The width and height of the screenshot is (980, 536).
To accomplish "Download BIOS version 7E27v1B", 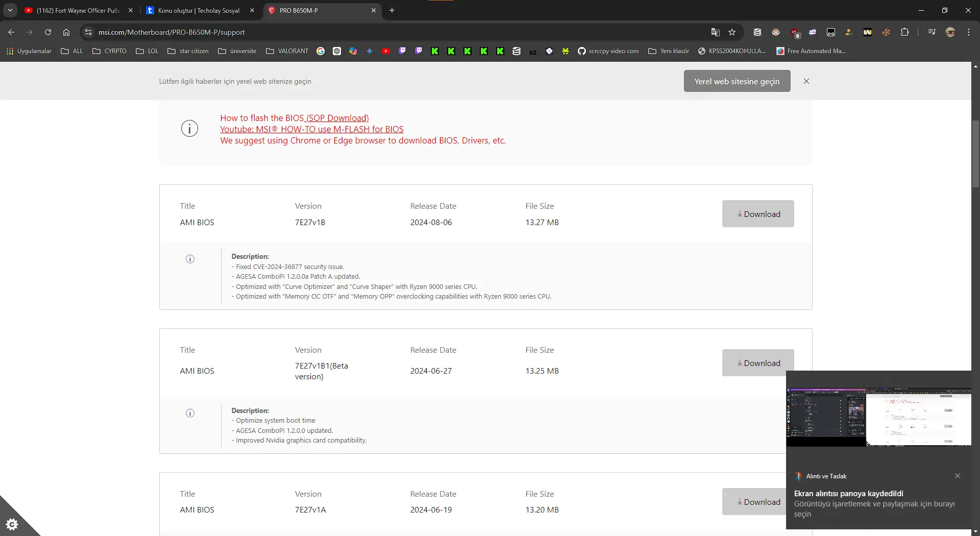I will [758, 214].
